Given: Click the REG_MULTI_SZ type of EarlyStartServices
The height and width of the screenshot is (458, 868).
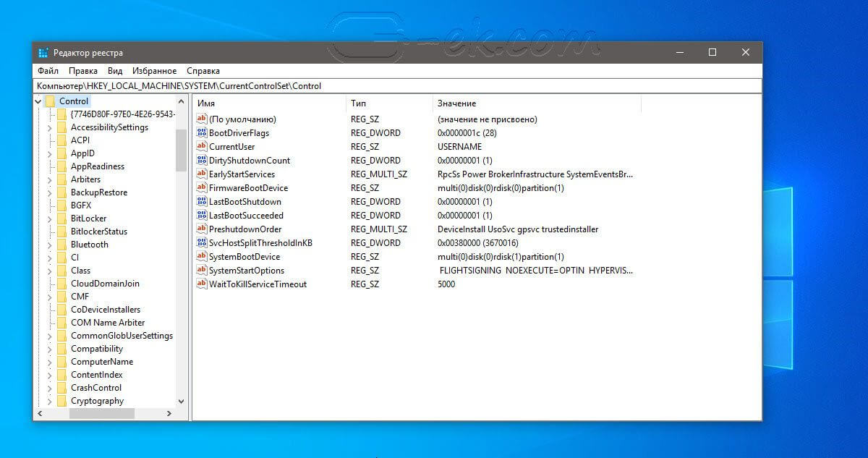Looking at the screenshot, I should 379,174.
